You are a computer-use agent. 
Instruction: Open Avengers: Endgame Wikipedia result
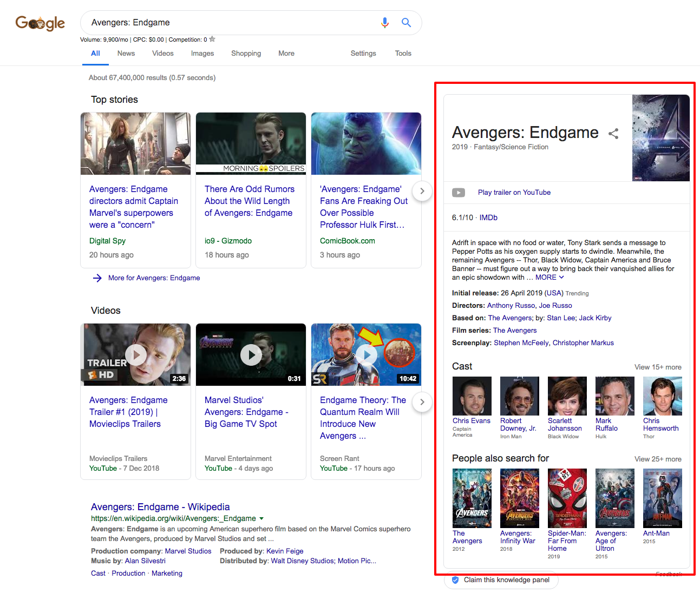(160, 507)
